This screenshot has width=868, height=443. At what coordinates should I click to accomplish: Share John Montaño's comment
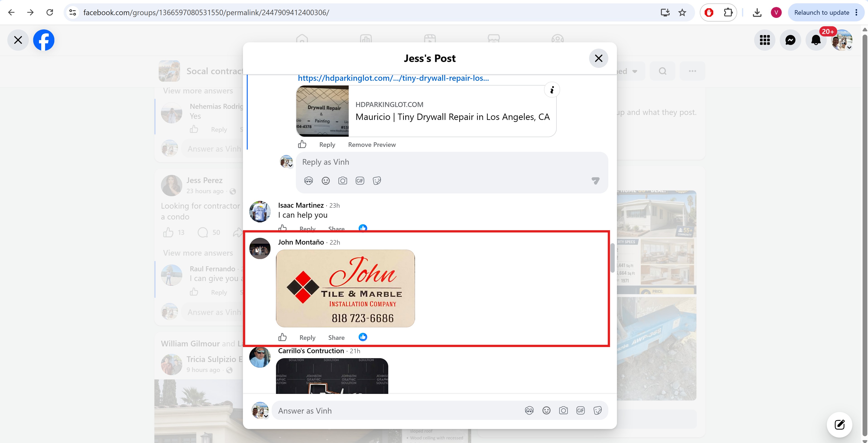click(x=336, y=338)
